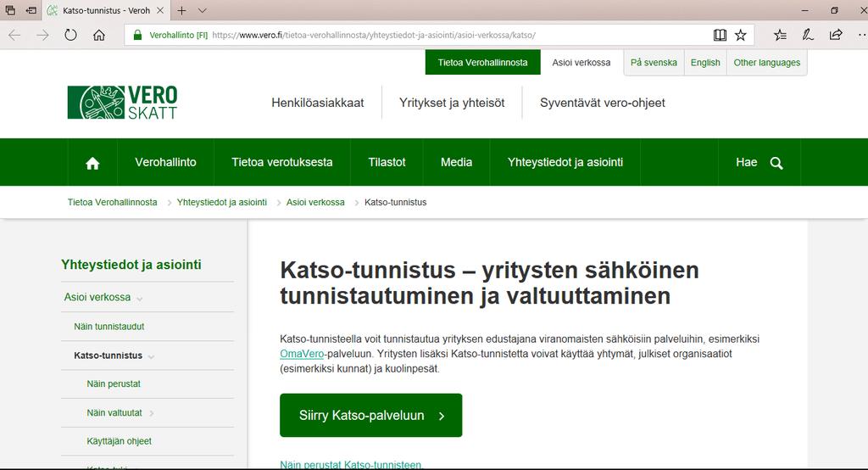
Task: Breadcrumb: go to Asioi verkossa
Action: [315, 202]
